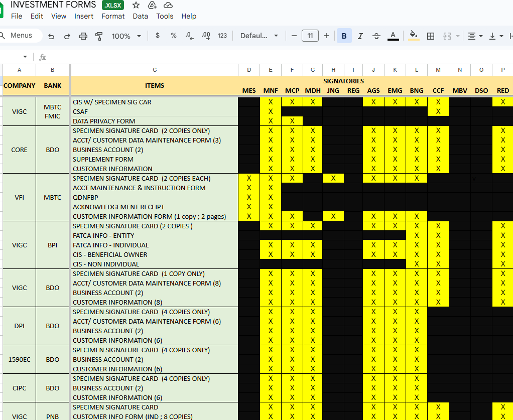Select the FATCA INFO - ENTITY cell
Viewport: 513px width, 420px height.
155,235
